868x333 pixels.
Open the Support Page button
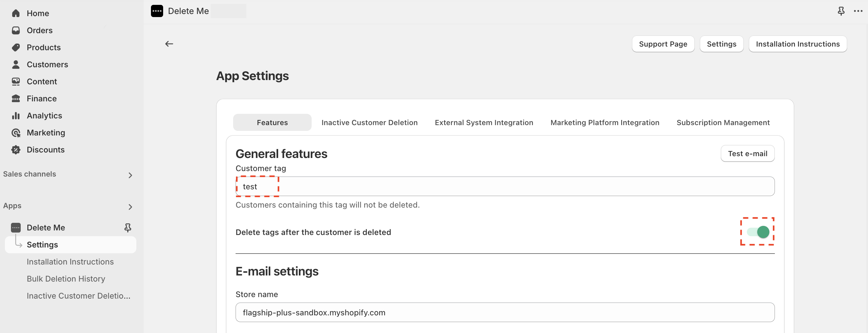(663, 44)
